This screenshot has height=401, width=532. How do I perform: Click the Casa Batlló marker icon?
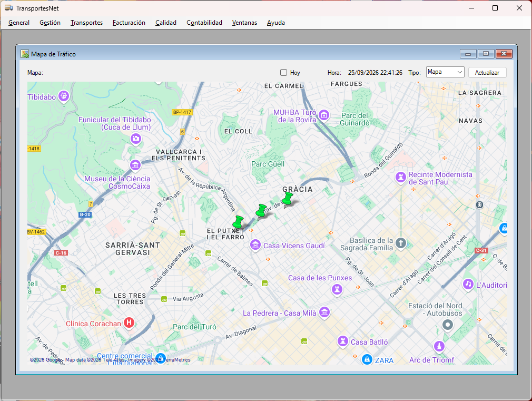(x=343, y=341)
